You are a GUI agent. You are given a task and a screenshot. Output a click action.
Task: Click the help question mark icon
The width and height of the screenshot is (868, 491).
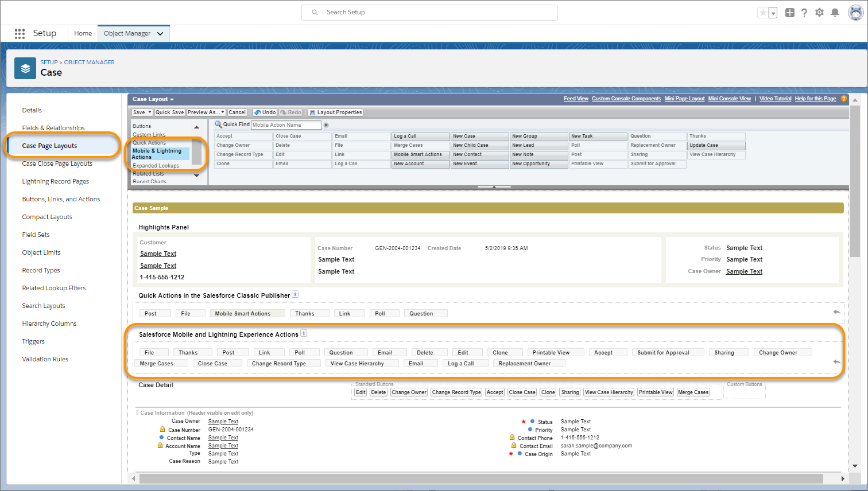[x=804, y=12]
